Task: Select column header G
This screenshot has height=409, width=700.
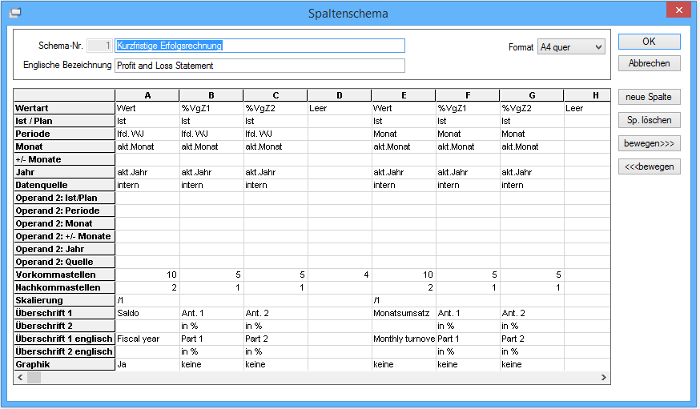Action: [x=532, y=95]
